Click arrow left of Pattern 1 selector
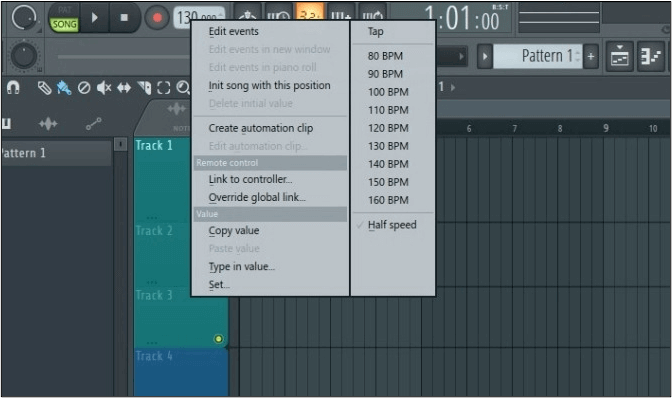Screen dimensions: 672x398 485,56
